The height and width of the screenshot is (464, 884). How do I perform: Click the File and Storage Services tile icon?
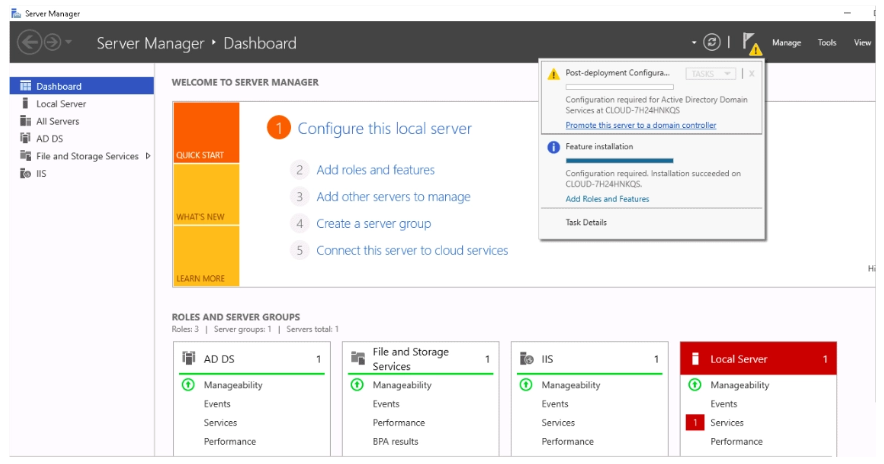(358, 358)
